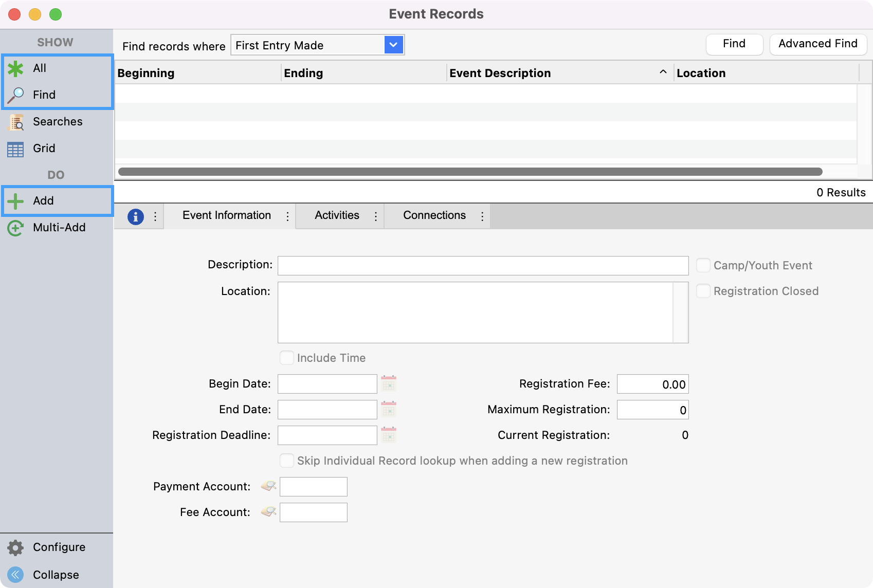
Task: Click the green plus Add icon
Action: [15, 201]
